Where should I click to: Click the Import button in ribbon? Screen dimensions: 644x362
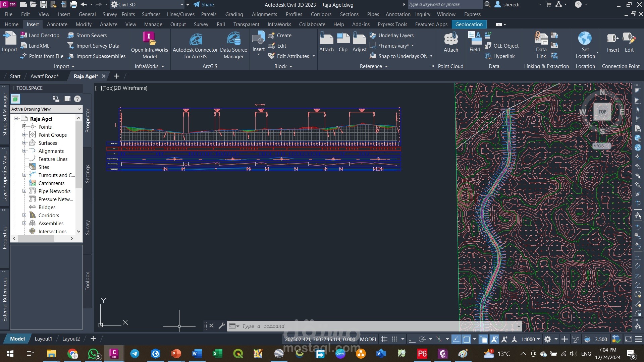tap(9, 42)
